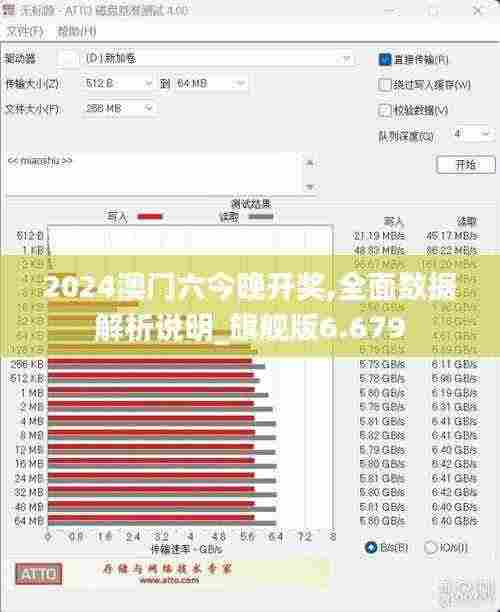Image resolution: width=500 pixels, height=612 pixels.
Task: Click the 1 MB row label
Action: (x=32, y=393)
